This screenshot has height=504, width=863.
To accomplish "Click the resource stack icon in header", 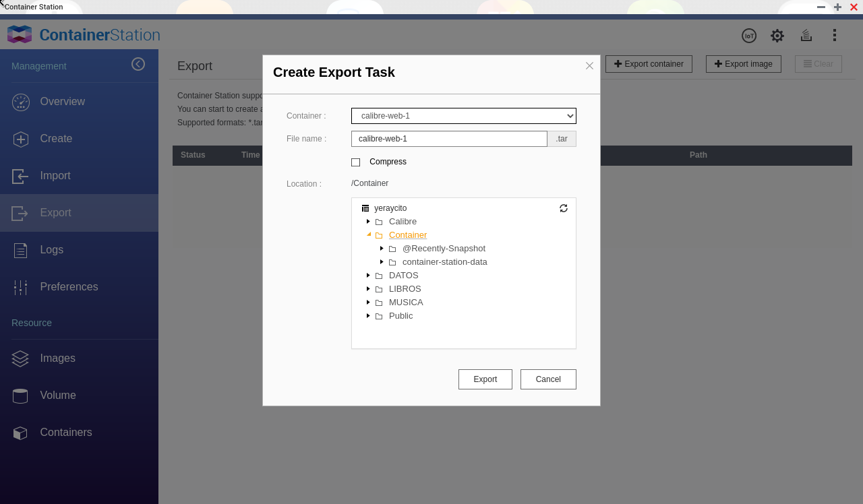I will (806, 36).
